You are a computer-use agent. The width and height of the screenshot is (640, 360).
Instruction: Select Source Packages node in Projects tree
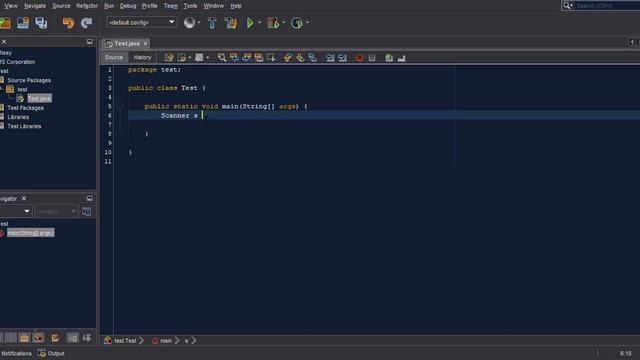pos(29,80)
